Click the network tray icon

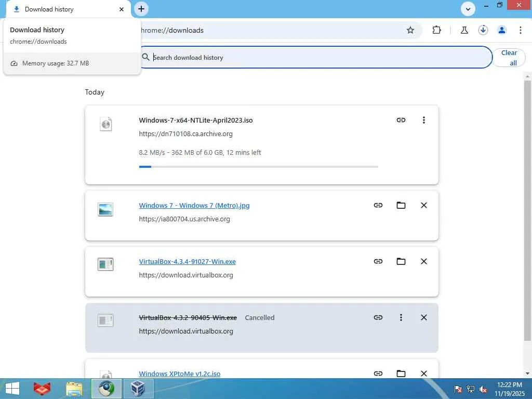point(471,389)
